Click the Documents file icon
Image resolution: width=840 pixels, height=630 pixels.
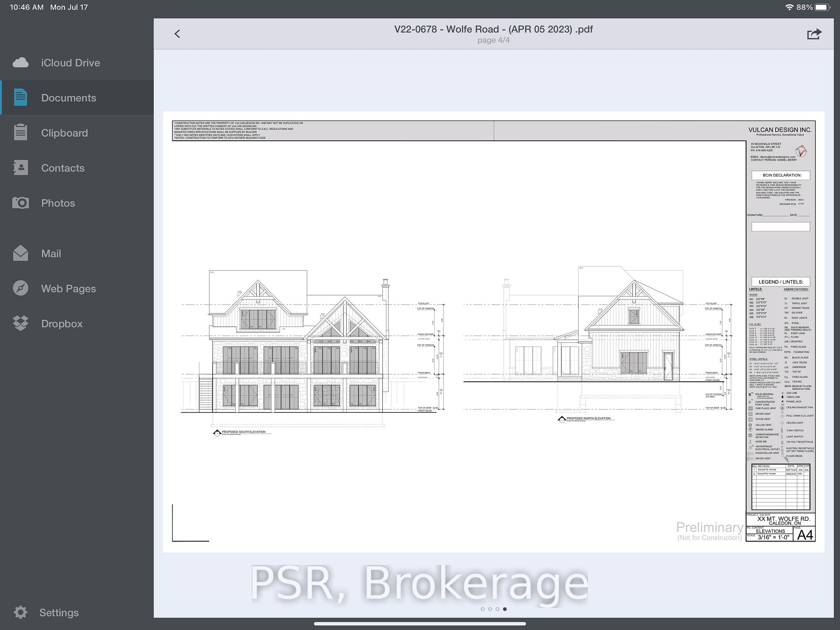point(21,98)
